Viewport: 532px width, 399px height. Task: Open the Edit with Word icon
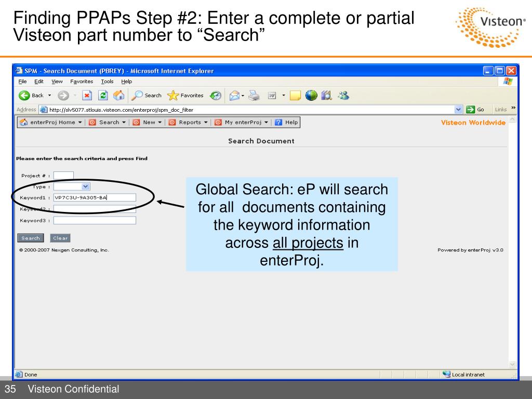coord(272,96)
